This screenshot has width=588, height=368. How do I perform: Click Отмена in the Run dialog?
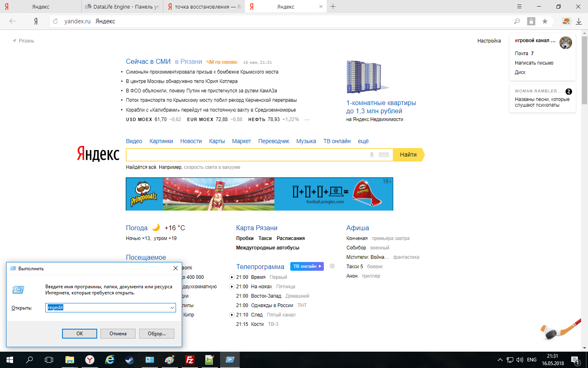coord(118,334)
